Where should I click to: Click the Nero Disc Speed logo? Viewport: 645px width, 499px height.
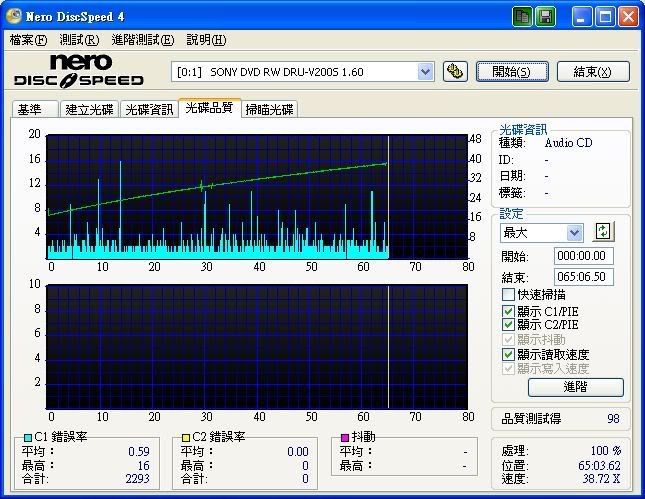click(79, 71)
